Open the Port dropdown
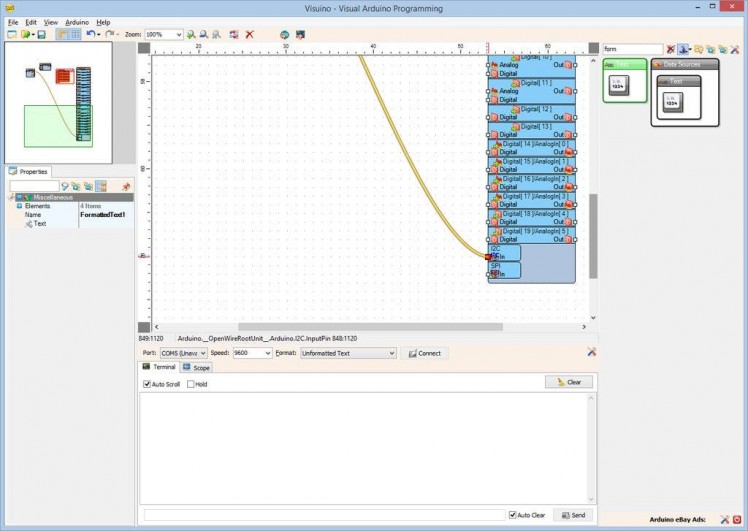This screenshot has height=531, width=748. pos(183,353)
